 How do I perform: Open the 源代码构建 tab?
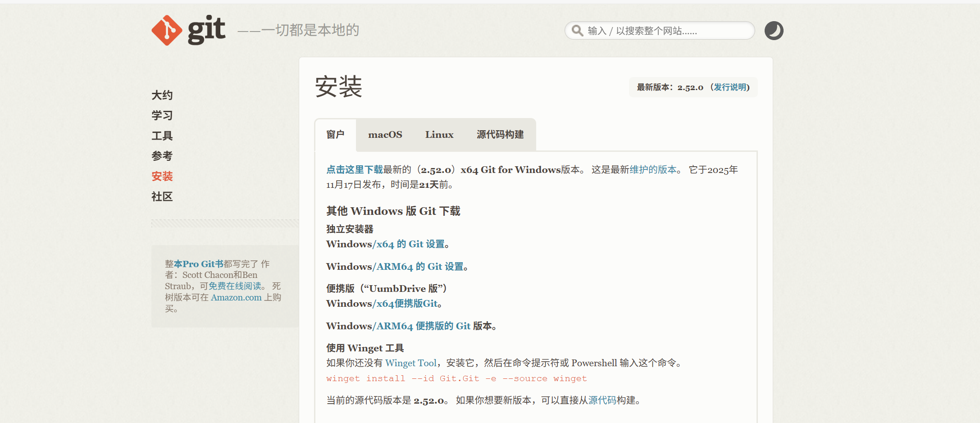click(x=500, y=135)
